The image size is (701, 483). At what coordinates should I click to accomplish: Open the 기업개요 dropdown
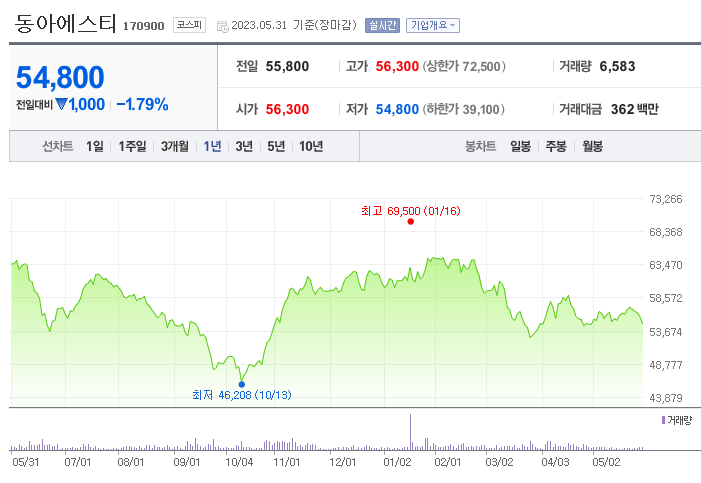click(433, 25)
